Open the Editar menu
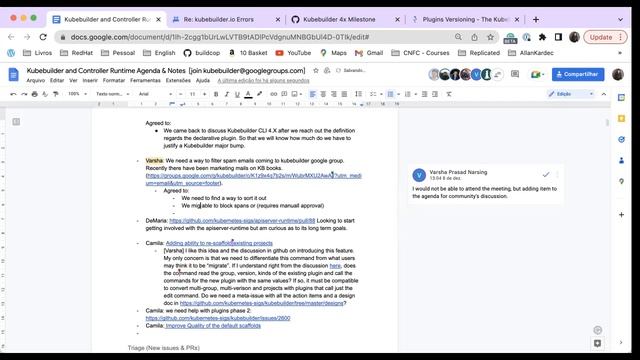640x360 pixels. [x=57, y=80]
